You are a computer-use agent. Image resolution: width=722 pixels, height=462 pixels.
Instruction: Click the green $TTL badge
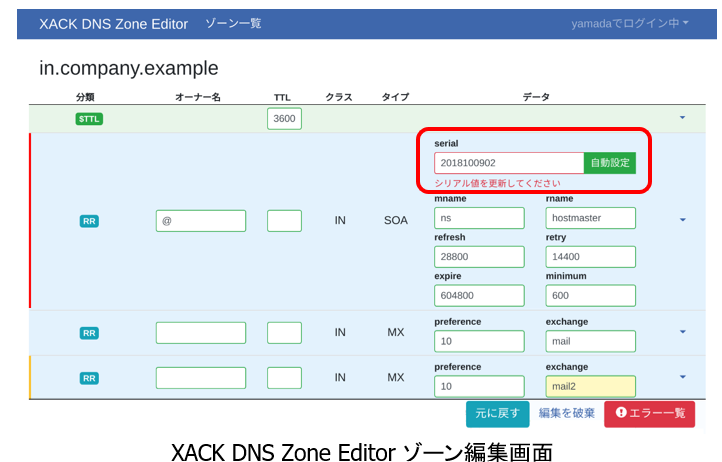pos(89,119)
